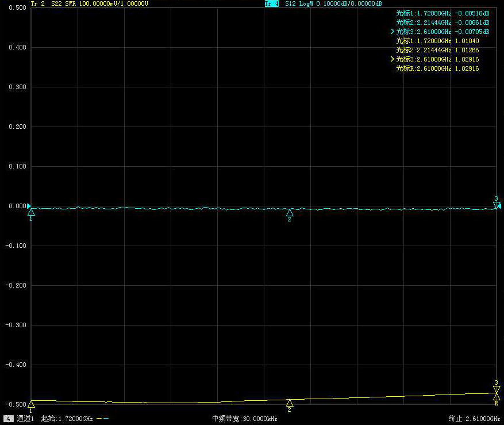The width and height of the screenshot is (504, 425).
Task: Click yellow marker 3/R at right edge
Action: (497, 392)
